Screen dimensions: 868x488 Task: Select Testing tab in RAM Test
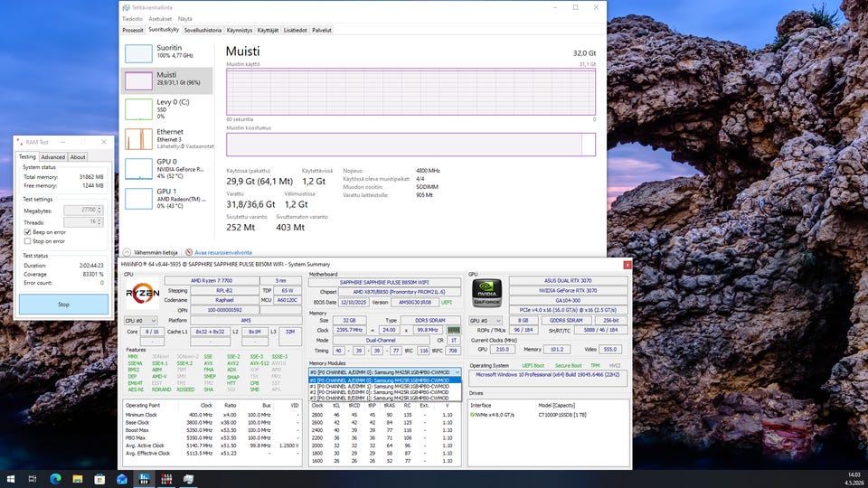pos(27,156)
